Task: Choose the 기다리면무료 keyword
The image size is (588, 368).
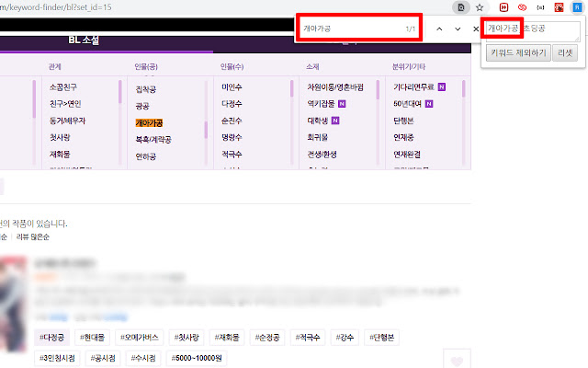Action: tap(413, 87)
